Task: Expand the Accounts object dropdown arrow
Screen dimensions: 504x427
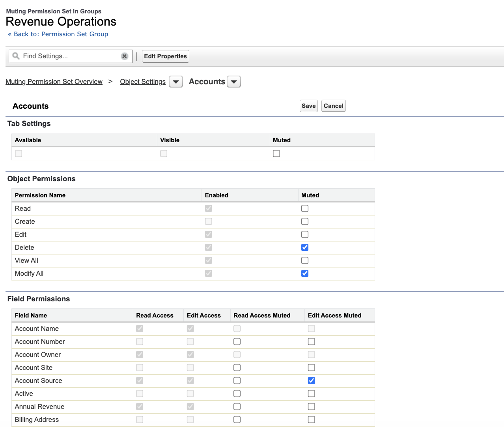Action: [x=234, y=82]
